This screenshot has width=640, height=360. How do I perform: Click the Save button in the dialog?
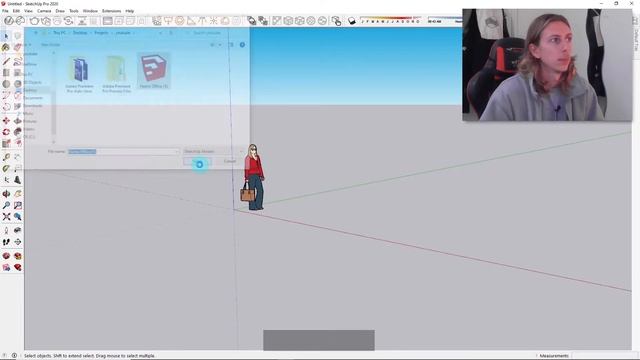[198, 162]
